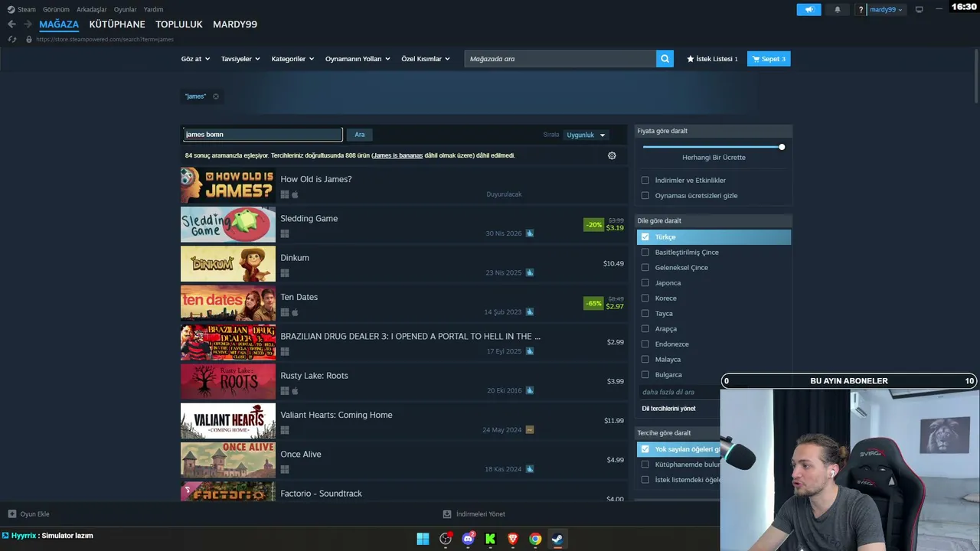Click the "james bomn" search term field
The width and height of the screenshot is (980, 551).
262,135
